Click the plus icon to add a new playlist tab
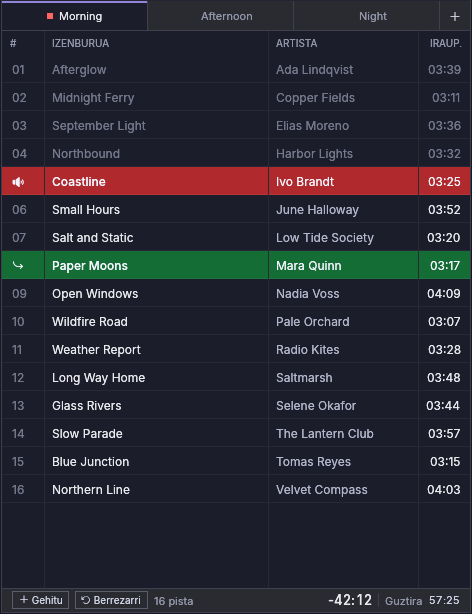The width and height of the screenshot is (472, 614). [455, 16]
